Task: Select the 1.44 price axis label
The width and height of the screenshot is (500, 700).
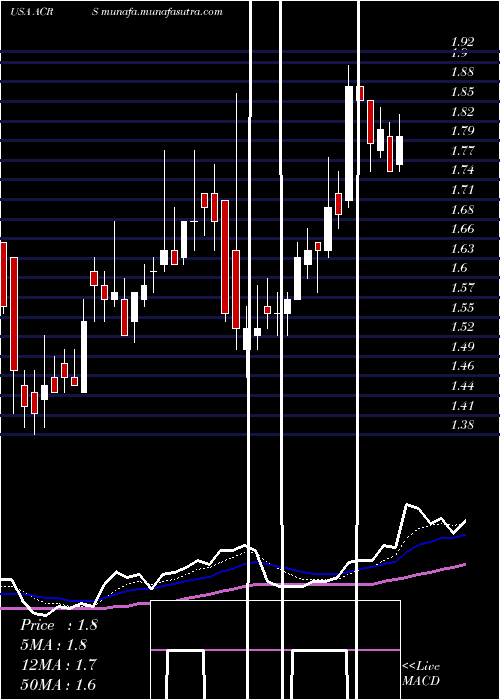Action: point(462,386)
